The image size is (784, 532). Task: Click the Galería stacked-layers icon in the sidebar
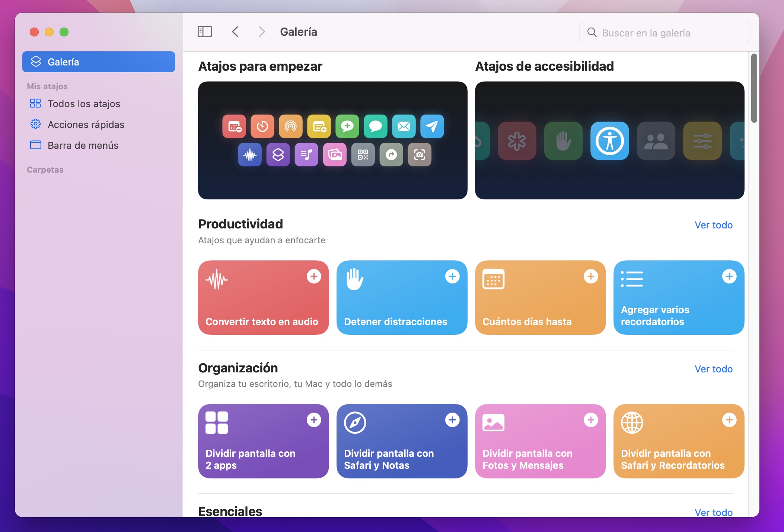pyautogui.click(x=36, y=62)
